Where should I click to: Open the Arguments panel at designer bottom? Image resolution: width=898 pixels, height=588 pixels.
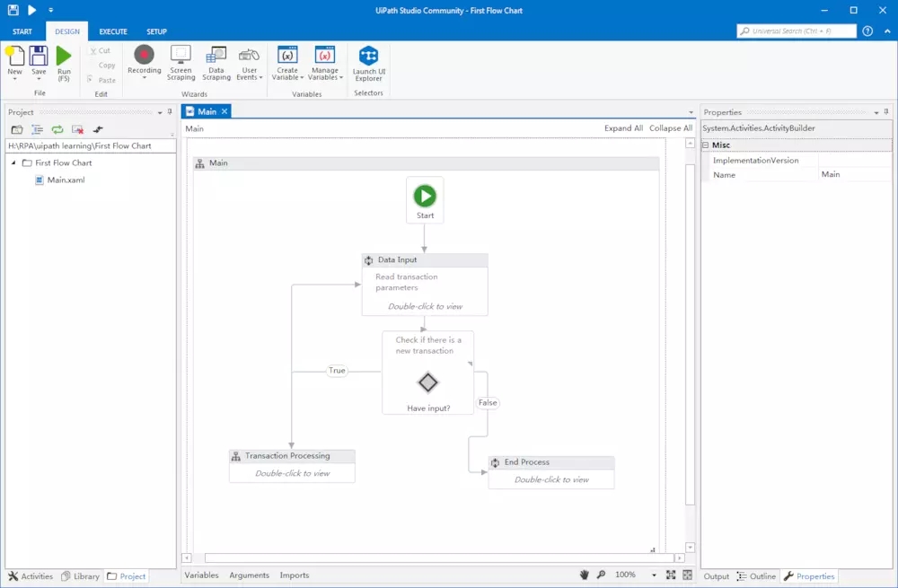(249, 575)
